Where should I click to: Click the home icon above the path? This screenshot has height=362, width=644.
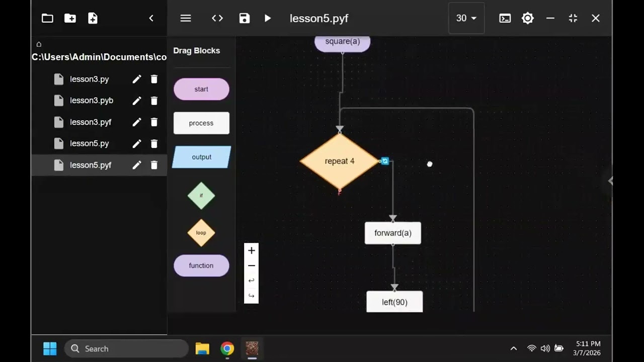39,44
